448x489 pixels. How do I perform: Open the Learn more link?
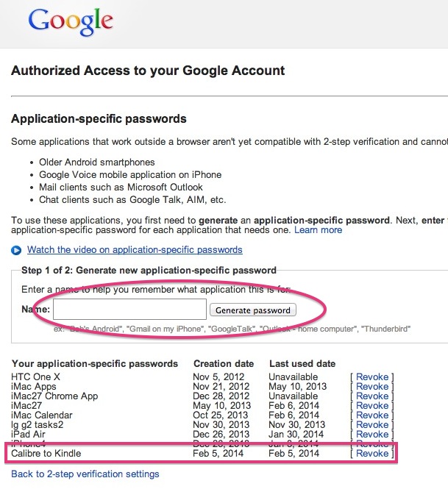(x=319, y=230)
